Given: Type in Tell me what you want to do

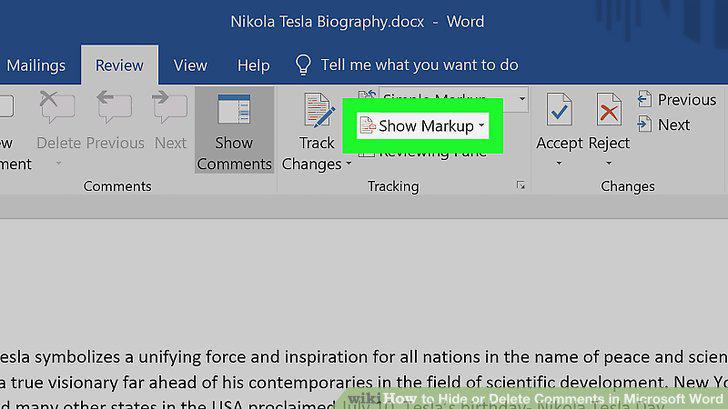Looking at the screenshot, I should (419, 65).
